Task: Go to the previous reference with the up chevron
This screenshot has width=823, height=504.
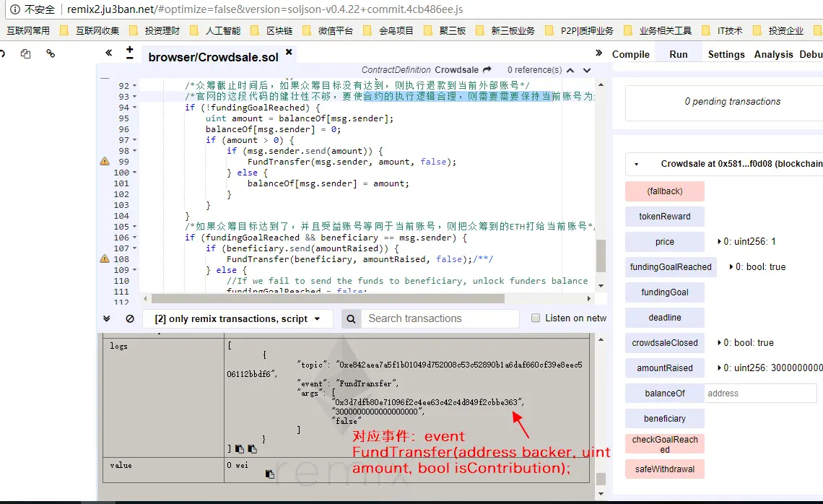Action: click(570, 70)
